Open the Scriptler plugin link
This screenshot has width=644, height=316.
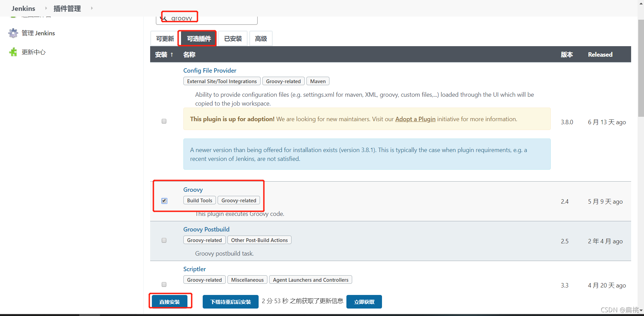click(195, 269)
